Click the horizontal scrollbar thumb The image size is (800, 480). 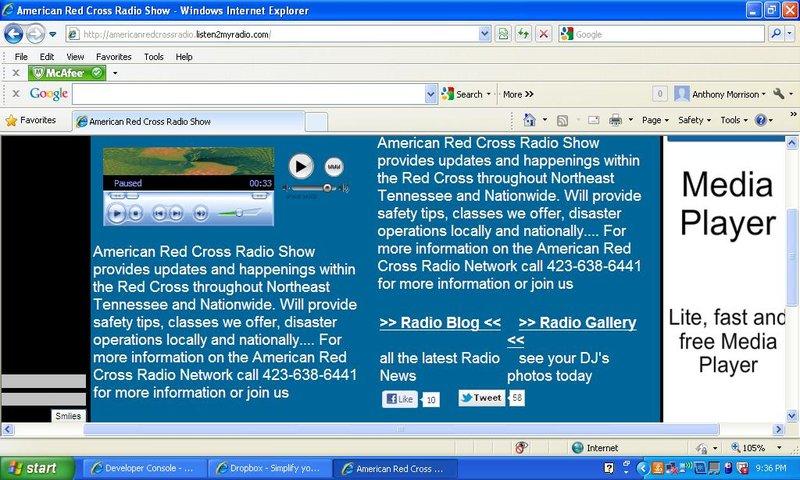tap(401, 429)
